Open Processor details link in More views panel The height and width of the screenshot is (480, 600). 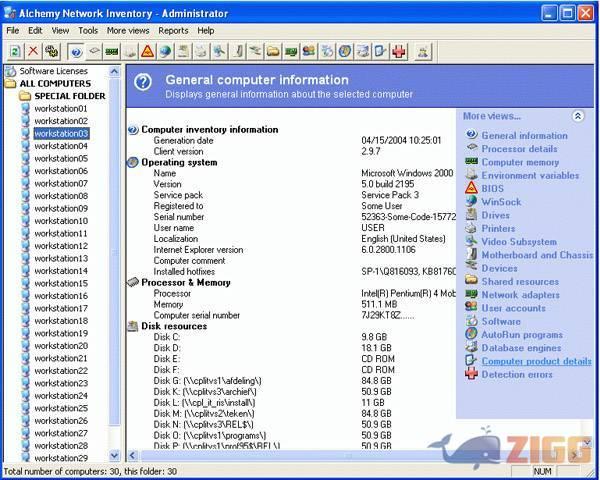click(519, 149)
